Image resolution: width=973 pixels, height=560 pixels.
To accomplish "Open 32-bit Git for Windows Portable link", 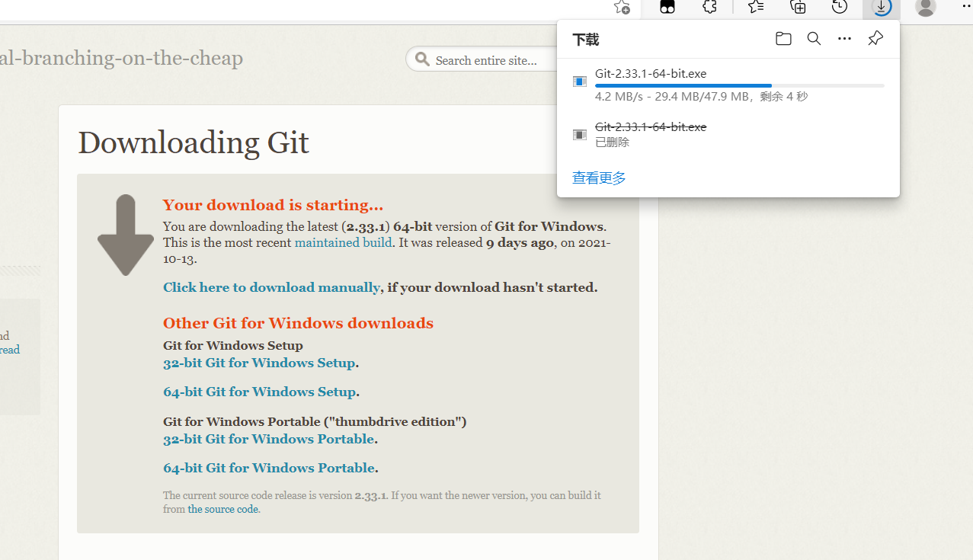I will click(268, 439).
